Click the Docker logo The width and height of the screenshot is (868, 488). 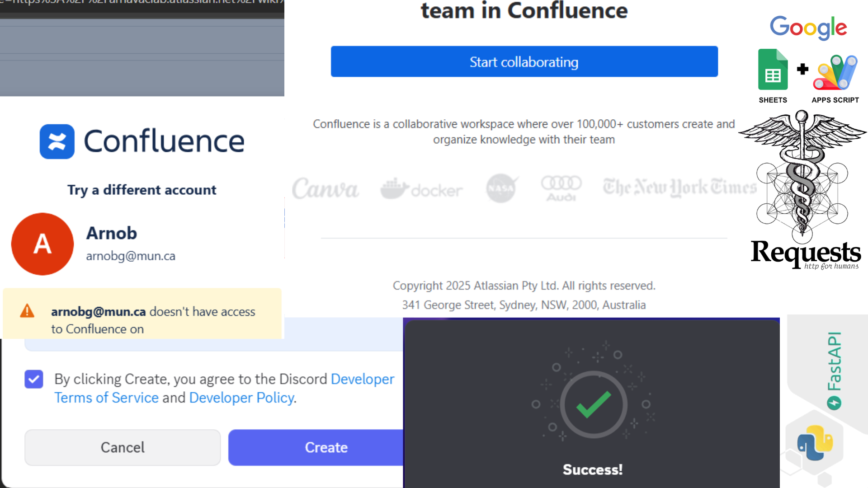coord(421,189)
